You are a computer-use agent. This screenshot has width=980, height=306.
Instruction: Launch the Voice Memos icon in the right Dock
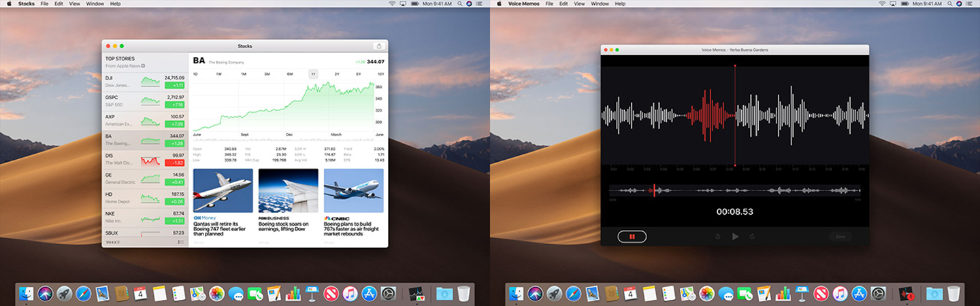click(905, 294)
